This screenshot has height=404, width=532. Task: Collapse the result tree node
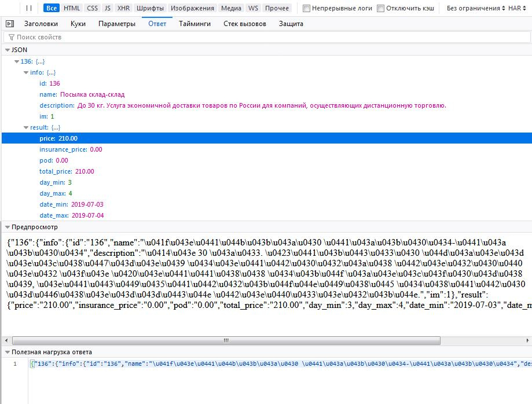pyautogui.click(x=26, y=127)
